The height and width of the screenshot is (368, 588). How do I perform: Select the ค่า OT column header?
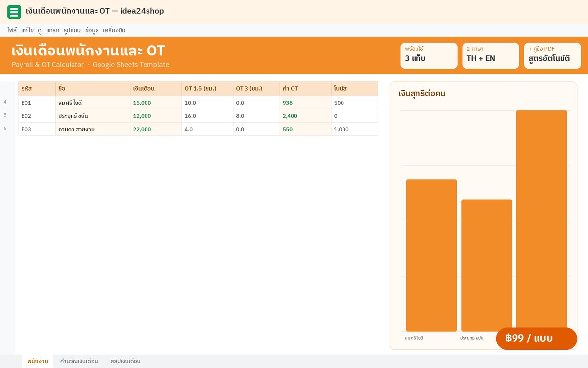tap(306, 89)
